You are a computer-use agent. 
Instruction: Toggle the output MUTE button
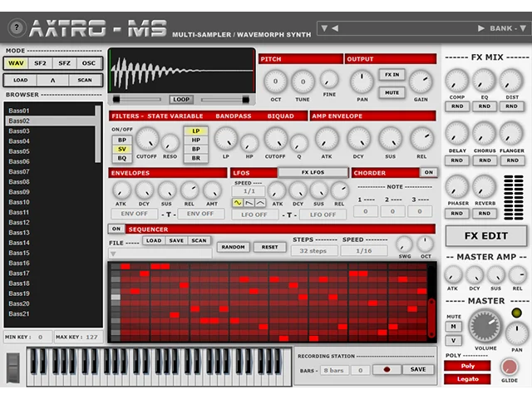tap(392, 92)
